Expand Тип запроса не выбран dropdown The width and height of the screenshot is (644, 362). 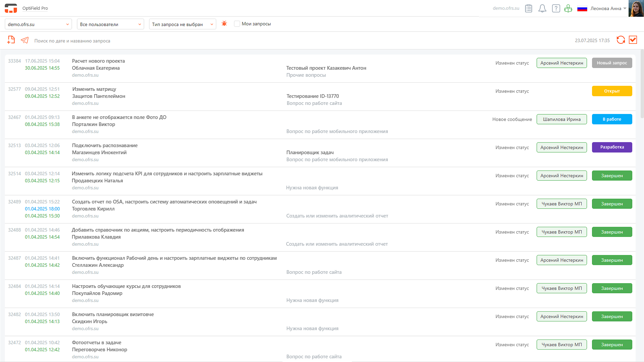[182, 24]
